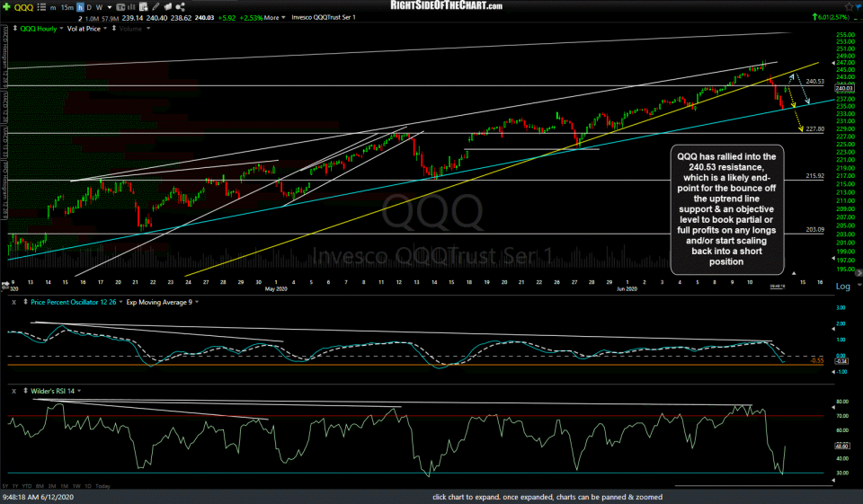The height and width of the screenshot is (504, 863).
Task: Click the add-indicator template icon
Action: [x=144, y=7]
